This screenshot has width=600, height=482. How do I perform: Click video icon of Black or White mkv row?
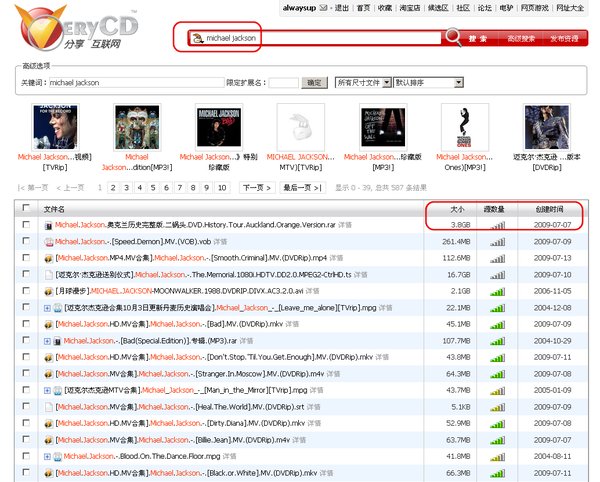click(x=49, y=473)
